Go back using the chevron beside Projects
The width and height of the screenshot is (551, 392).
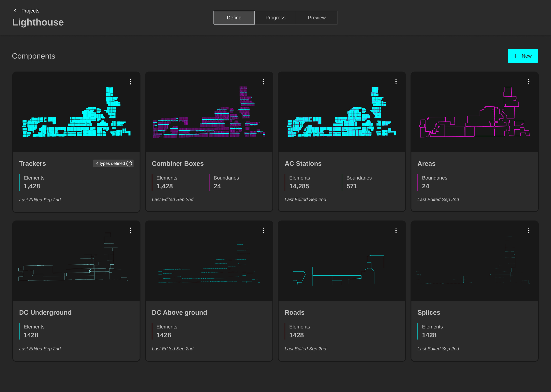coord(15,11)
